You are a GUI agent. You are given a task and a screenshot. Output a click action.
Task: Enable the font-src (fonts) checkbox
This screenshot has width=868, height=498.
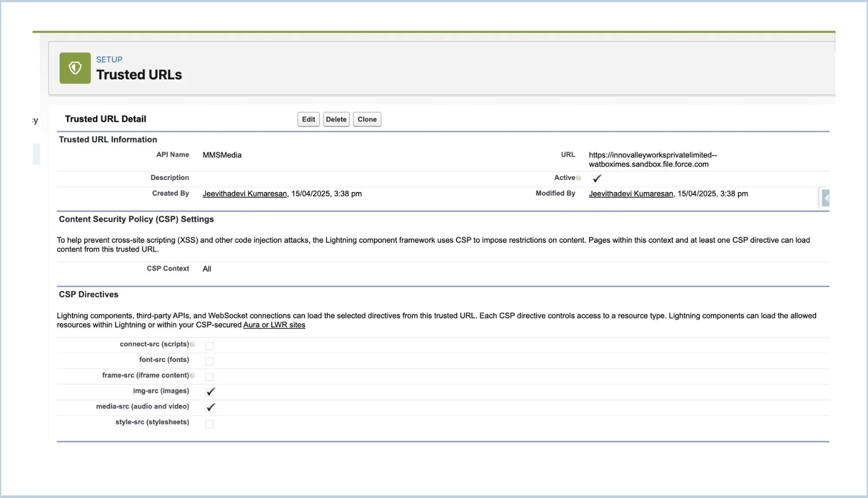209,361
